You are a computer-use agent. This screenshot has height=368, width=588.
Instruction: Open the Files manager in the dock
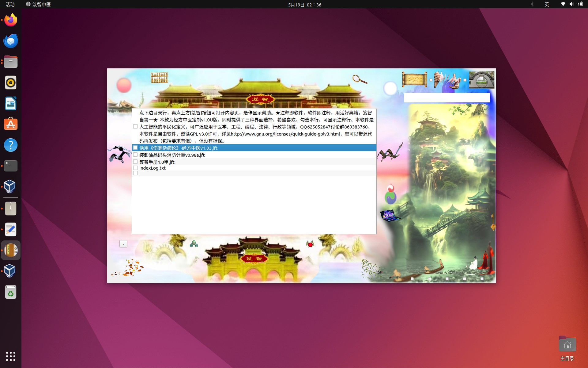pyautogui.click(x=11, y=62)
